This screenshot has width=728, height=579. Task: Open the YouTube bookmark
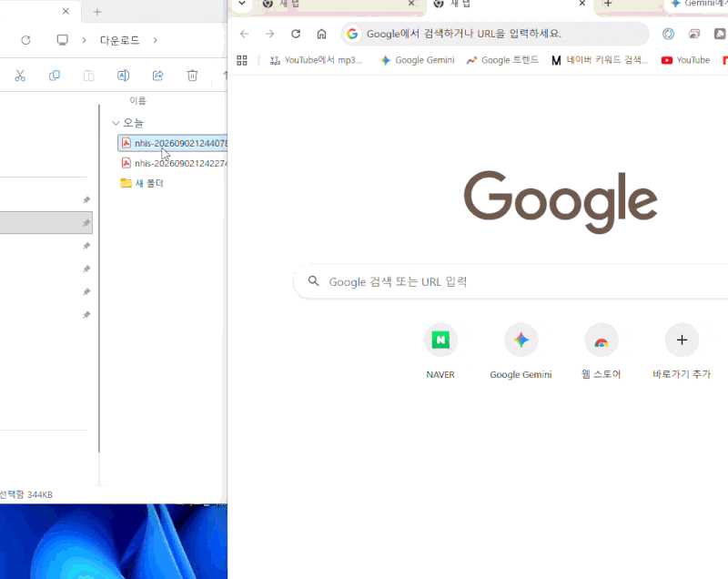[x=685, y=60]
